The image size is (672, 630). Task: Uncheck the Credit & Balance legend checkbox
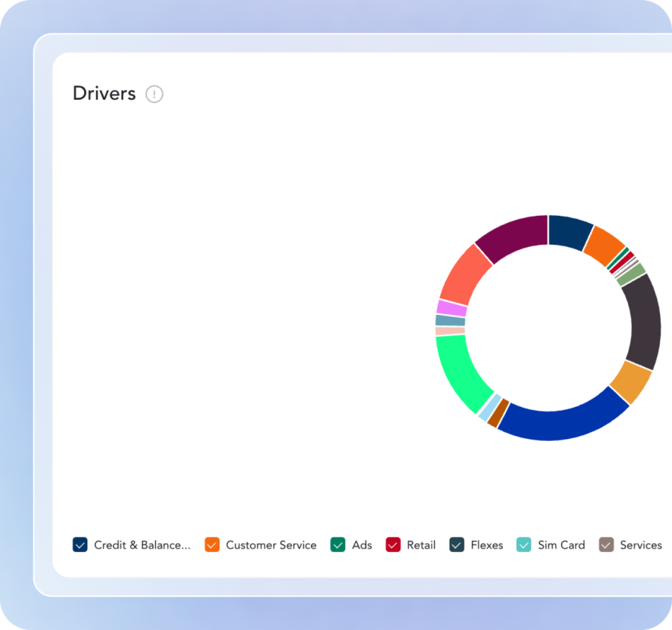(80, 545)
